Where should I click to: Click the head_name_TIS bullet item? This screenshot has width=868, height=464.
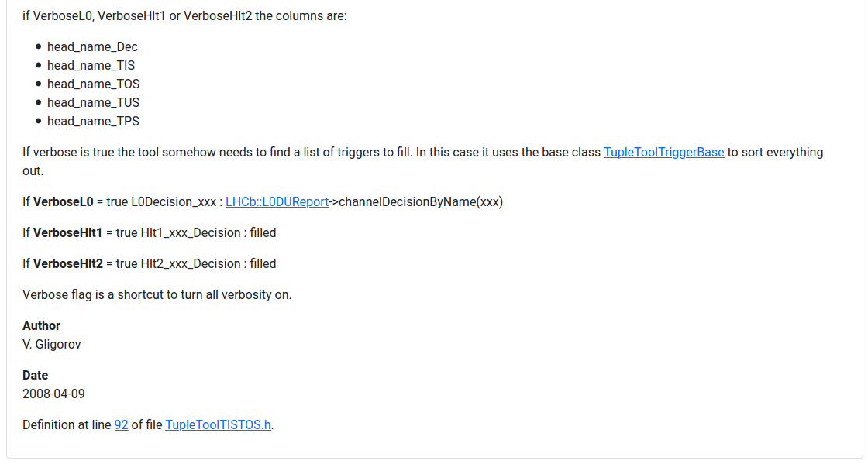coord(91,65)
